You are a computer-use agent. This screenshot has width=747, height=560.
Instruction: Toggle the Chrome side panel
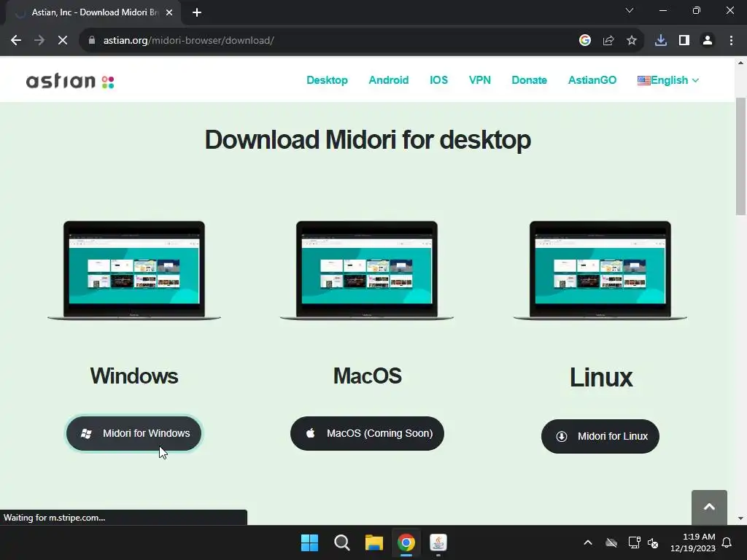684,41
